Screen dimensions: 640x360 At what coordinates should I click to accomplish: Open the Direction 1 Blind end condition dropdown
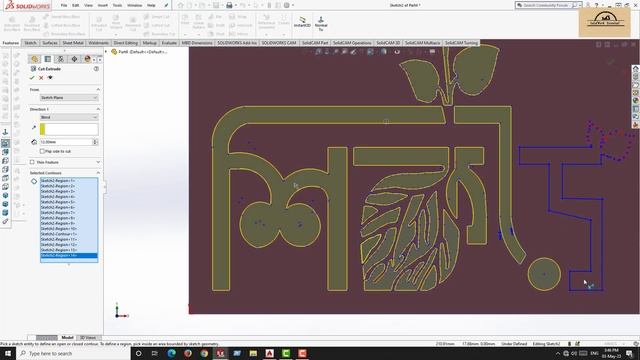69,117
